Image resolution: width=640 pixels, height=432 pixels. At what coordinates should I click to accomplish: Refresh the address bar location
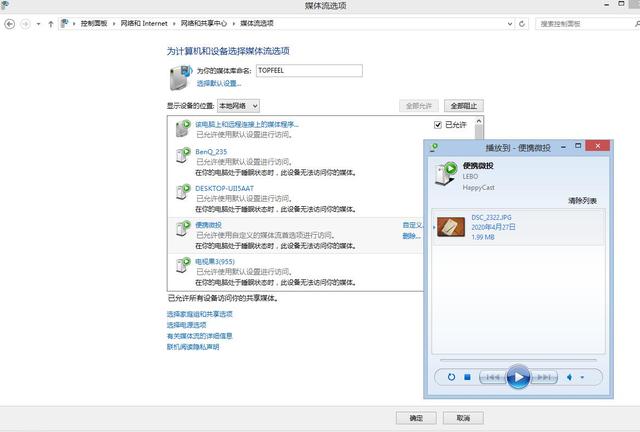[x=522, y=24]
